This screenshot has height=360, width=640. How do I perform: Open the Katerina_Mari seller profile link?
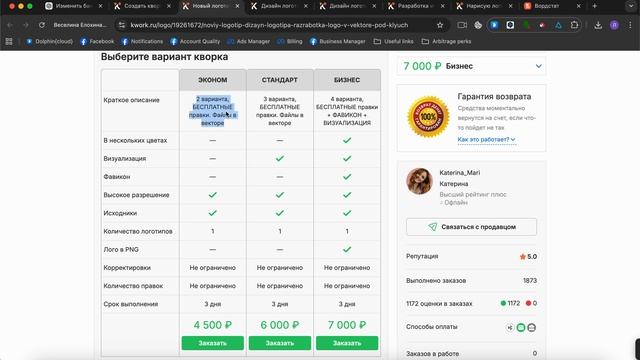pos(460,173)
